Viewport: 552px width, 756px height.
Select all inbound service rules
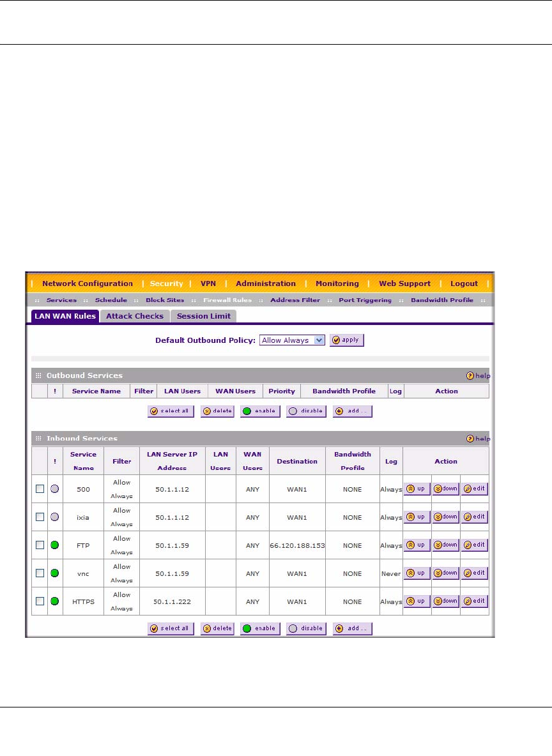point(171,629)
